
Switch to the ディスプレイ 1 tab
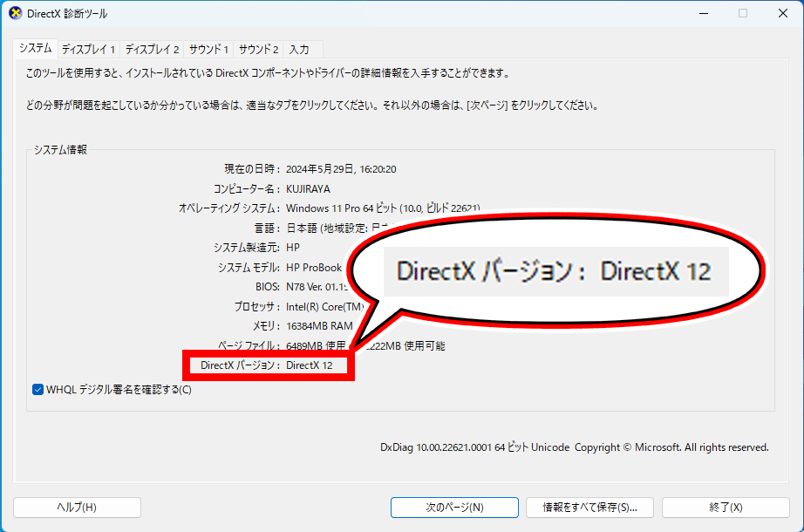tap(91, 50)
